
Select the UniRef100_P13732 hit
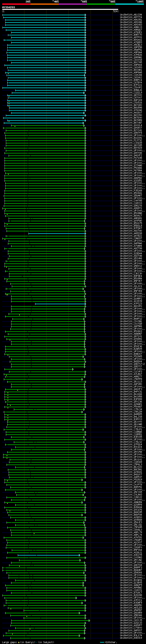[x=131, y=140]
